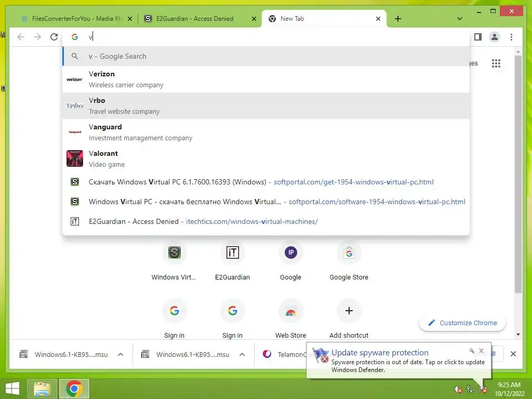Open File Explorer from taskbar
Screen dimensions: 532x399
click(42, 389)
